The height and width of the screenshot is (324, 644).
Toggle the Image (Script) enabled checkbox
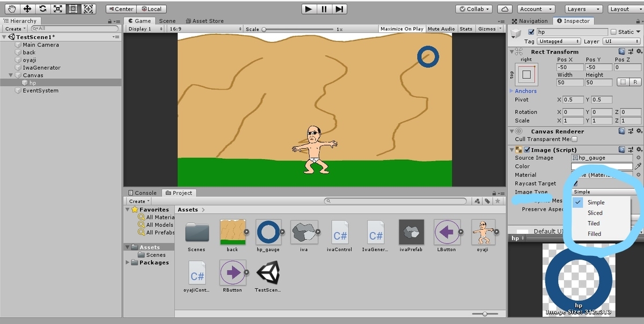point(527,150)
